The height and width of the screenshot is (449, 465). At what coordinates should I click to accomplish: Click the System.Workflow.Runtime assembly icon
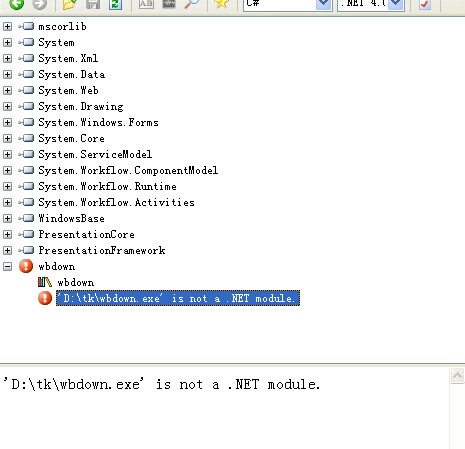(x=27, y=186)
